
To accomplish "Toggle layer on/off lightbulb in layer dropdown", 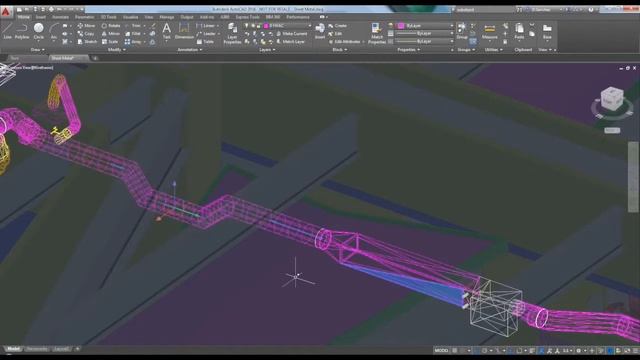I will pyautogui.click(x=247, y=26).
